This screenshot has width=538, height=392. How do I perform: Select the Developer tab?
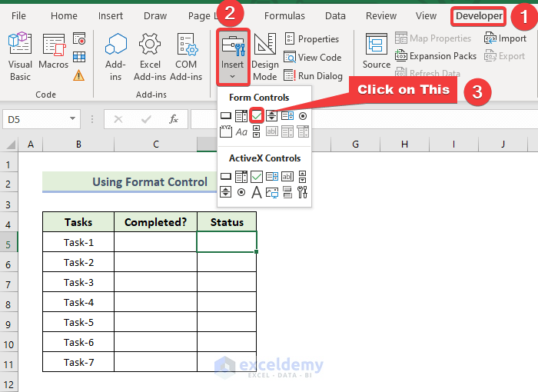[479, 16]
